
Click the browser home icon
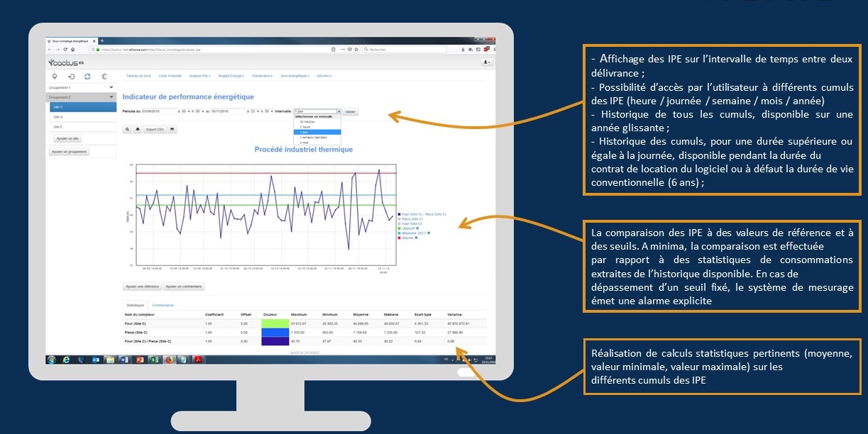click(73, 50)
